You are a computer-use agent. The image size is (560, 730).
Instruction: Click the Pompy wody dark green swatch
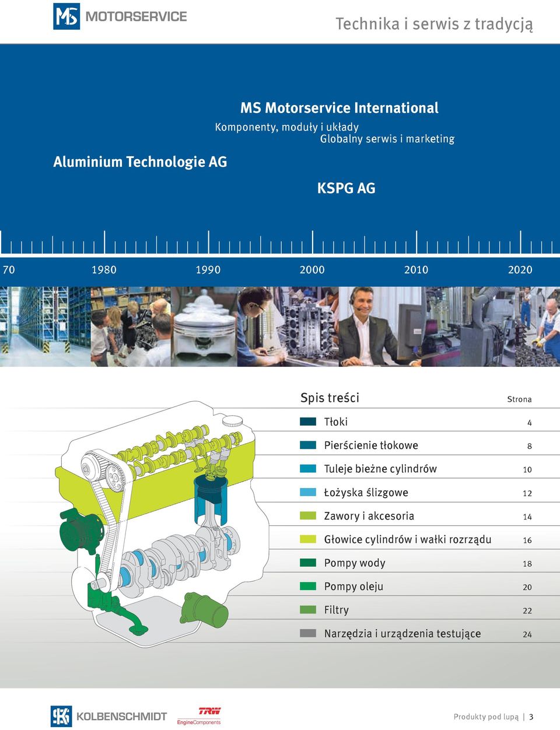click(307, 563)
